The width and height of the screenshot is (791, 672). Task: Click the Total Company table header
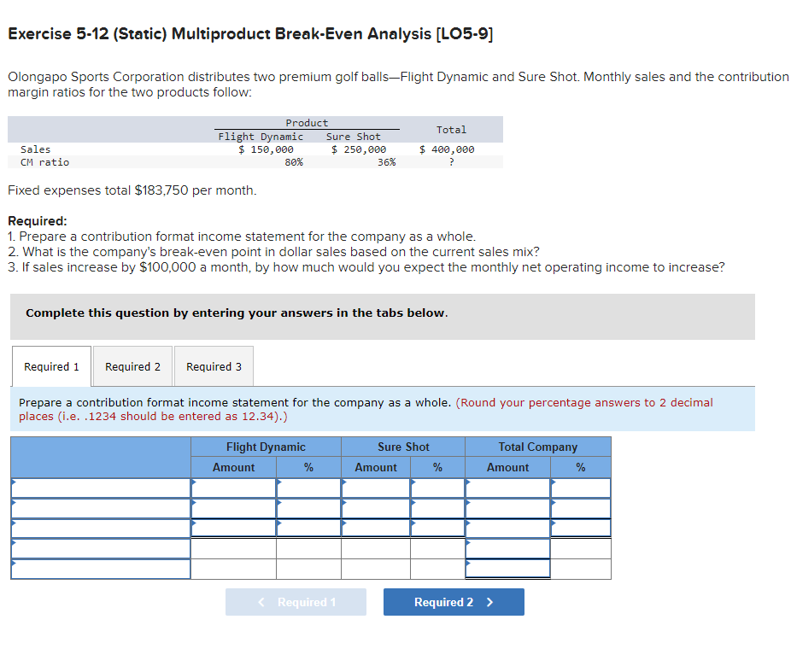click(x=538, y=447)
